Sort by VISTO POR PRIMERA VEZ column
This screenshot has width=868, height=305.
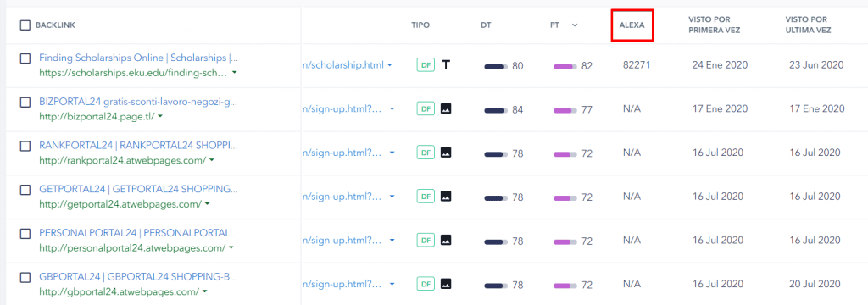coord(714,25)
